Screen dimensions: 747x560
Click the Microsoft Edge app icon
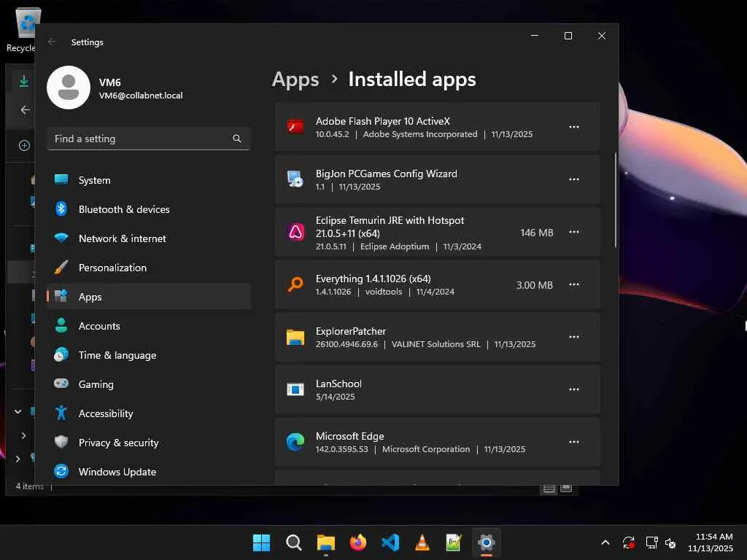click(x=295, y=442)
